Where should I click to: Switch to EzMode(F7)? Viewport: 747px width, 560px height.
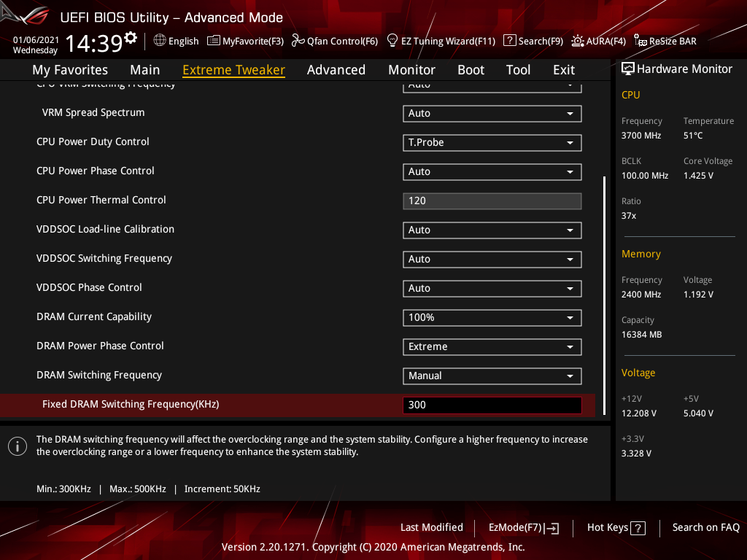click(524, 528)
